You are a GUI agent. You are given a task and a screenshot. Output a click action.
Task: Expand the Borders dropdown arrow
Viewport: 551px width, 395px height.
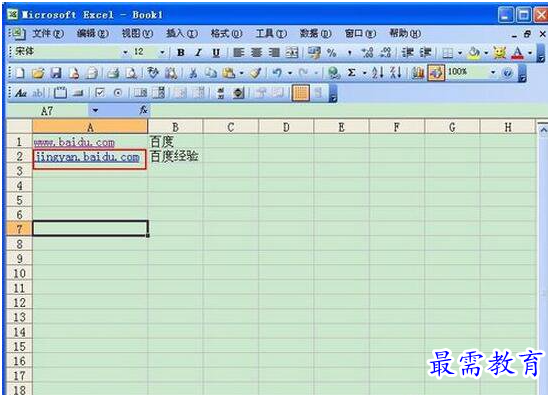(x=460, y=53)
